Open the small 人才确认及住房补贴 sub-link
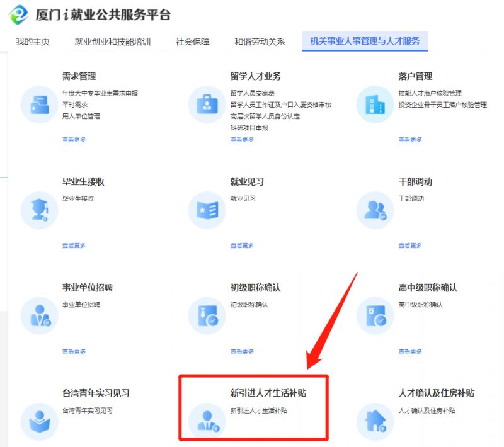 (x=427, y=410)
